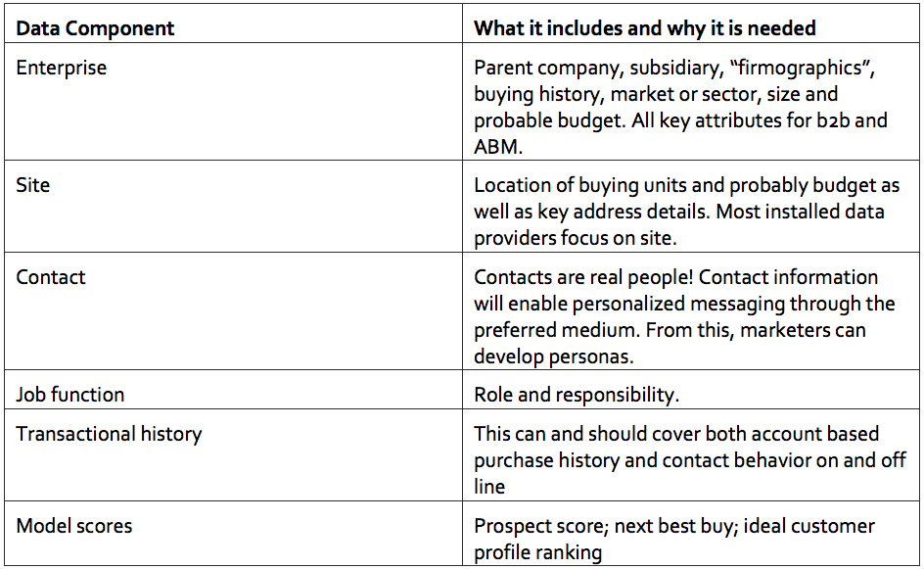Click 'purchase history and contact behavior' line
The image size is (924, 569).
coord(642,460)
